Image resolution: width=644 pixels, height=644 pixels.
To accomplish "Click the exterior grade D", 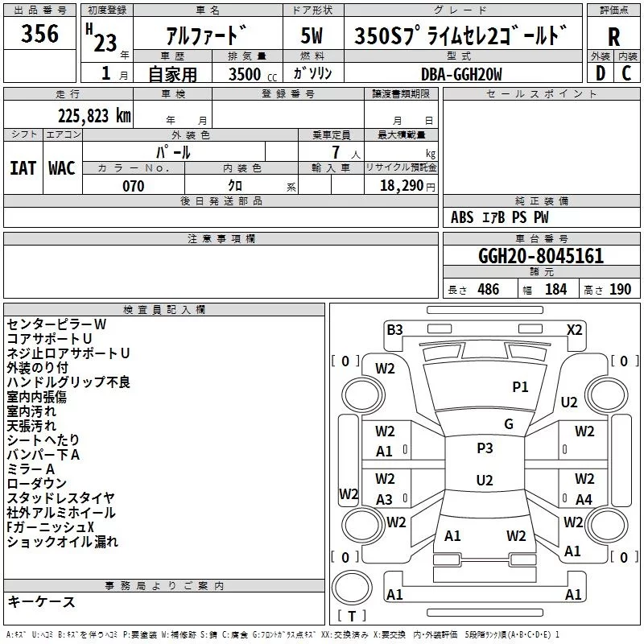I will pyautogui.click(x=601, y=73).
